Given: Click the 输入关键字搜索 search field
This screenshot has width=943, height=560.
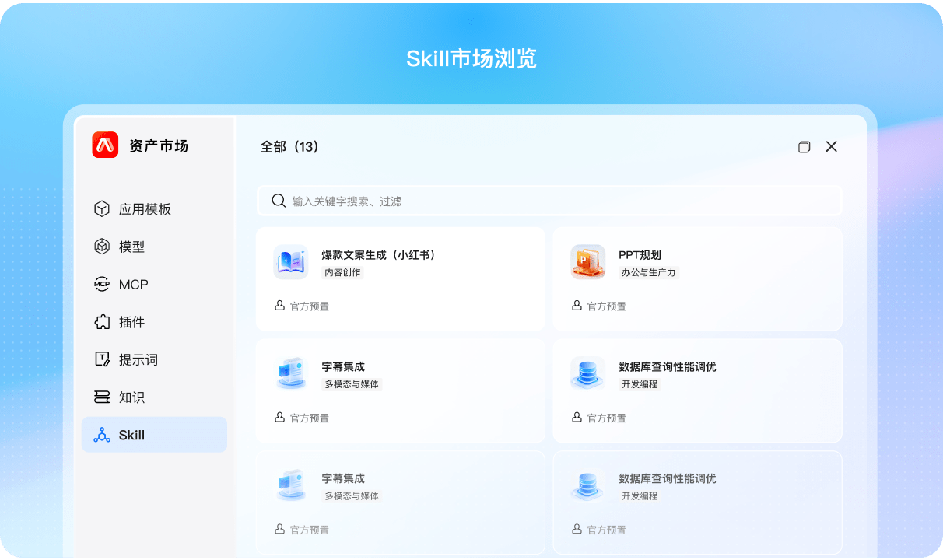Looking at the screenshot, I should pos(560,201).
